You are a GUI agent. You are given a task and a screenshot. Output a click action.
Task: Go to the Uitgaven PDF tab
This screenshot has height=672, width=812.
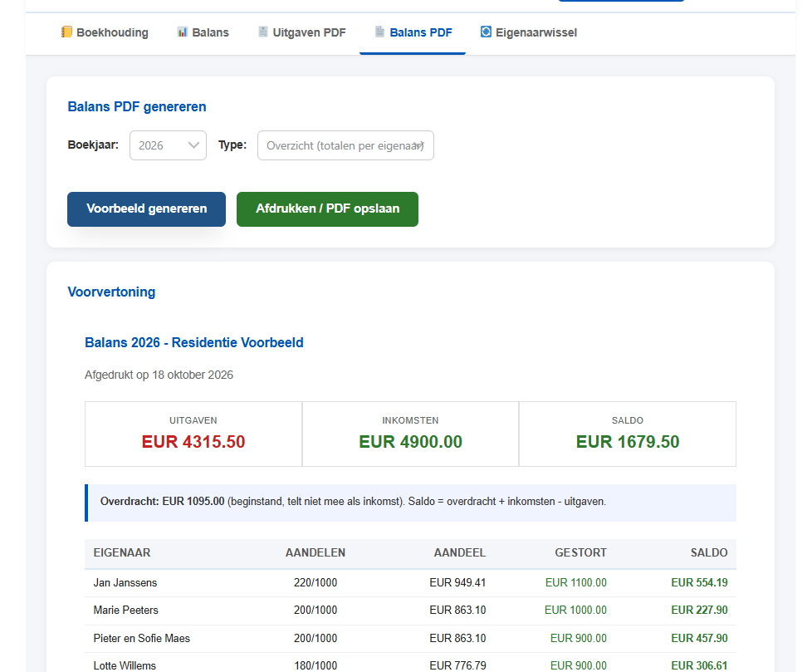pos(302,32)
